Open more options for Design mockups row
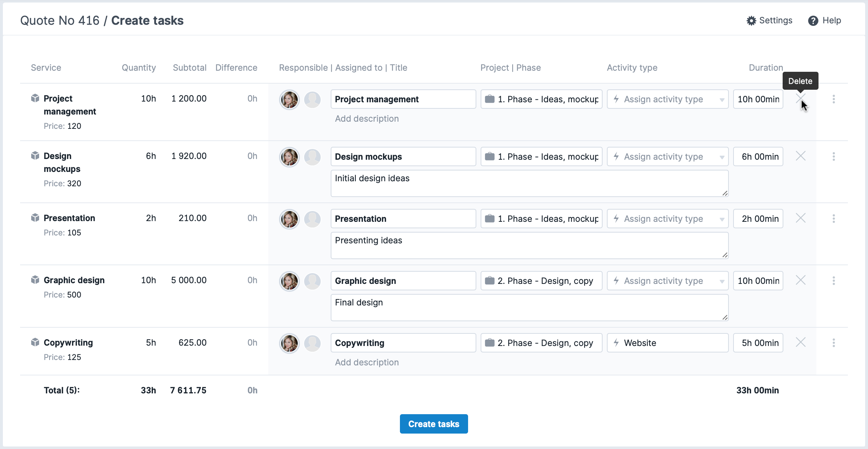This screenshot has height=449, width=868. click(x=834, y=156)
